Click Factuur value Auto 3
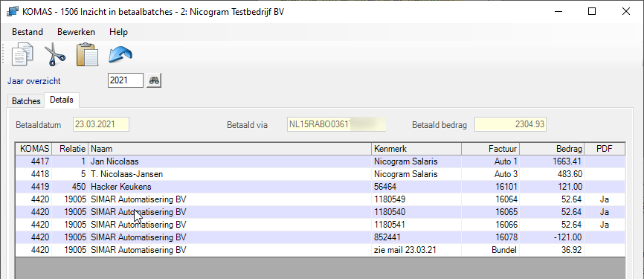Viewport: 644px width, 279px height. (x=506, y=174)
